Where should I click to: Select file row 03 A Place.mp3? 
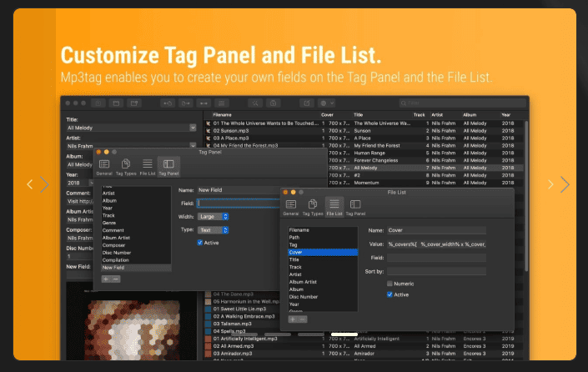(364, 138)
